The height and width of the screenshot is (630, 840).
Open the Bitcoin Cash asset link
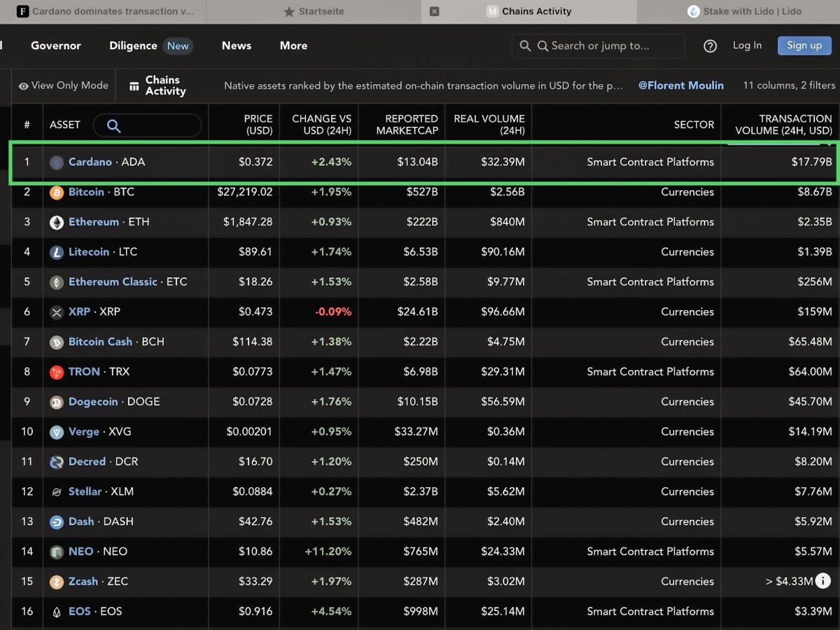point(100,342)
